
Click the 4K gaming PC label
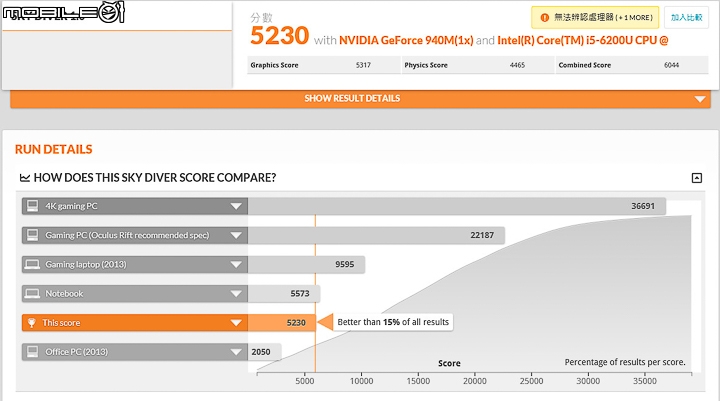[x=71, y=206]
